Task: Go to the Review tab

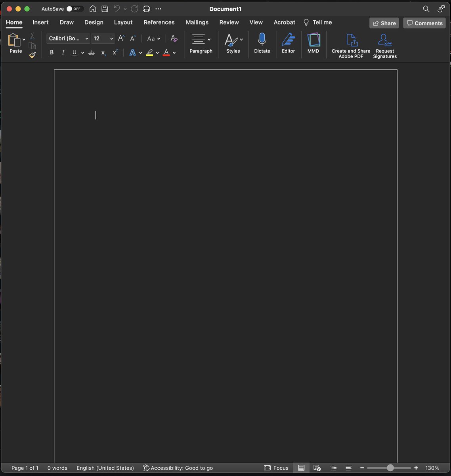Action: pos(229,22)
